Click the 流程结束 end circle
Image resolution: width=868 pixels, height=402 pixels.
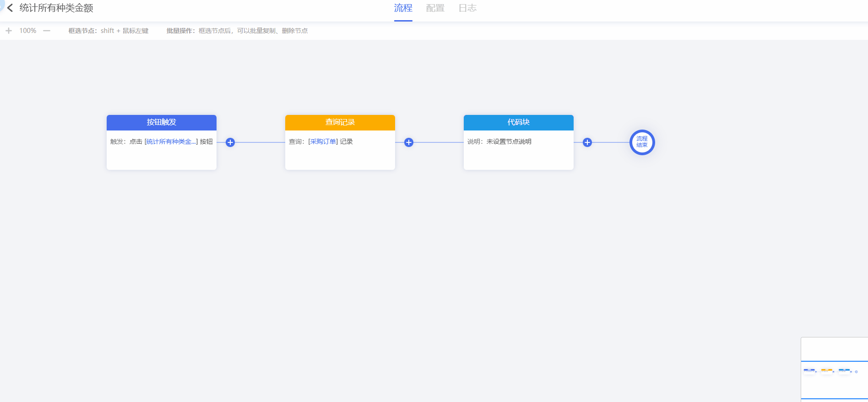(642, 142)
